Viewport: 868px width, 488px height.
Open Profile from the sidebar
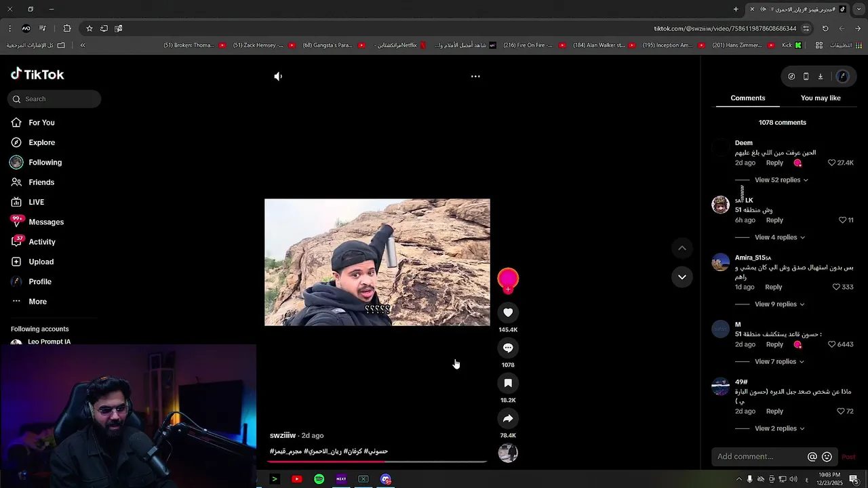(x=40, y=281)
